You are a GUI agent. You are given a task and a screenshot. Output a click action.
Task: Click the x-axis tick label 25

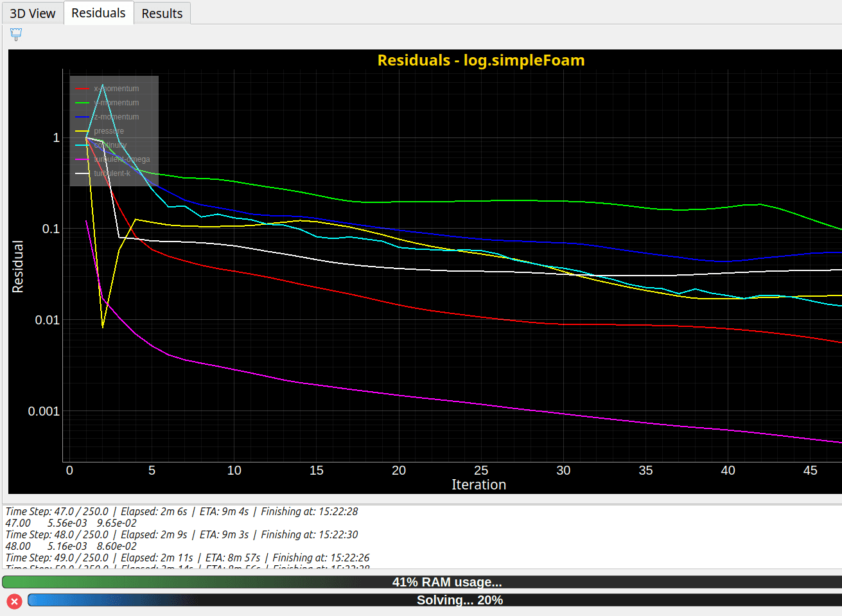[481, 470]
